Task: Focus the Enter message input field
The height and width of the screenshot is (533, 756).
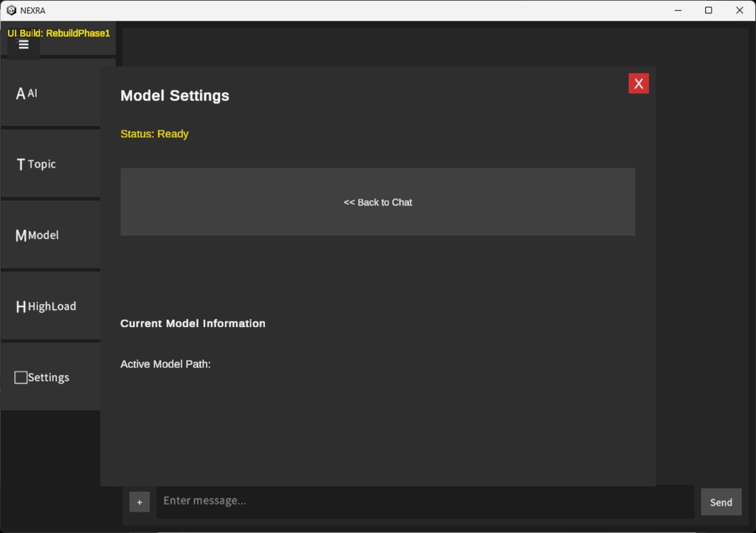Action: pos(425,501)
